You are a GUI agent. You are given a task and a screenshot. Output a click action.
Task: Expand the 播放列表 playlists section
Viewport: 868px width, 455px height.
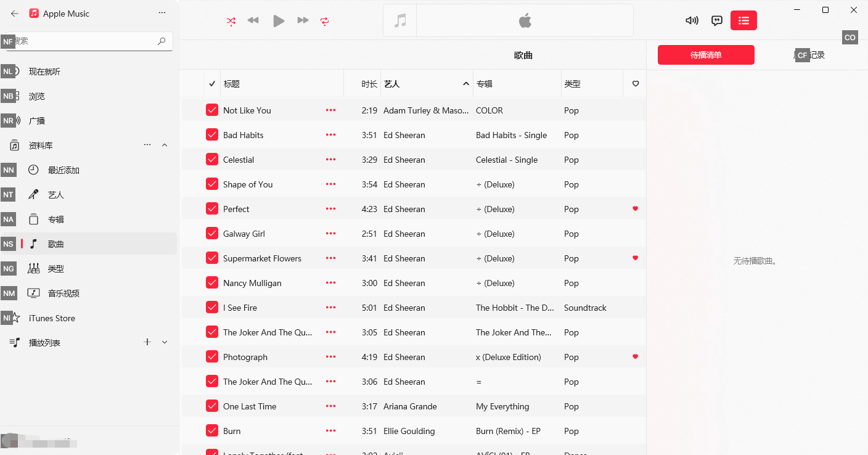click(165, 342)
